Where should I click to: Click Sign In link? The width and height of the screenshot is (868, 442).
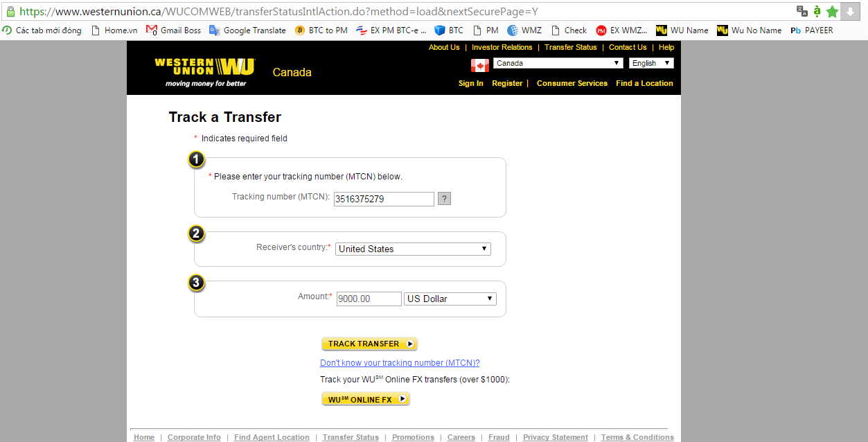(x=471, y=83)
